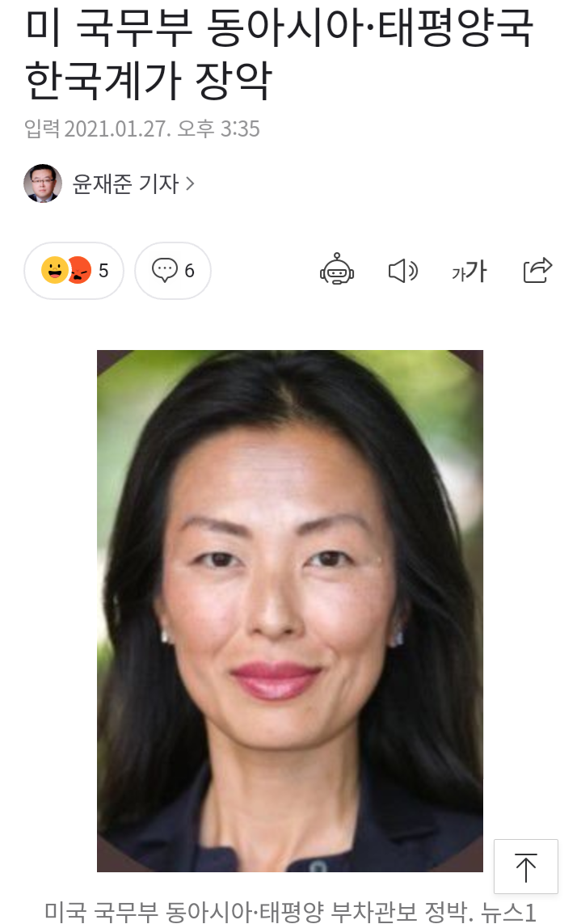The image size is (581, 924).
Task: Expand reporter chevron beside 윤재준 기자
Action: [x=190, y=184]
